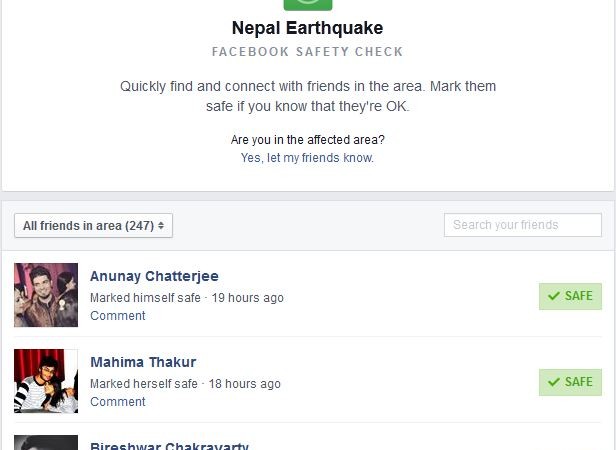Open Mahima Thakur's profile photo
Screen dimensions: 616x450
pyautogui.click(x=46, y=381)
